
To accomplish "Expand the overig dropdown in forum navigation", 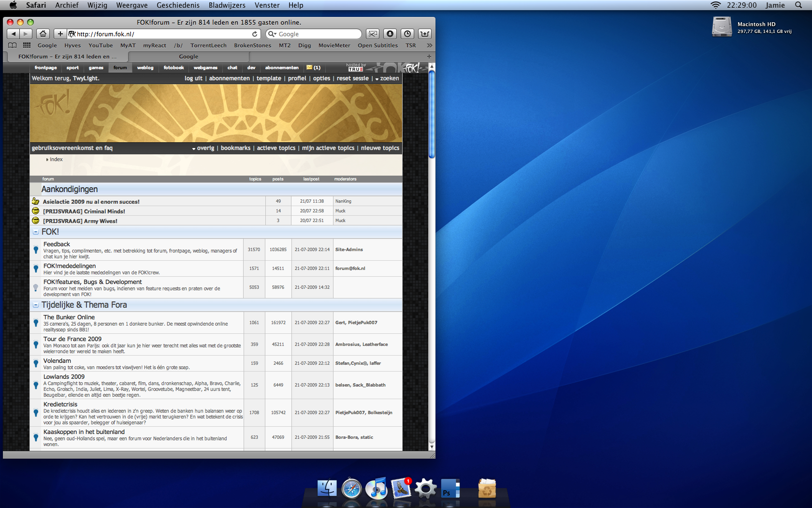I will coord(203,148).
